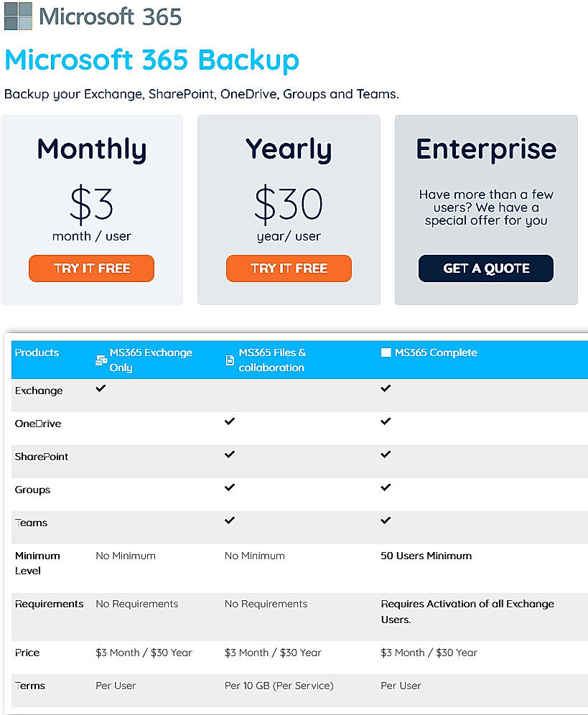The image size is (588, 715).
Task: Click TRY IT FREE under the Yearly plan
Action: tap(288, 268)
